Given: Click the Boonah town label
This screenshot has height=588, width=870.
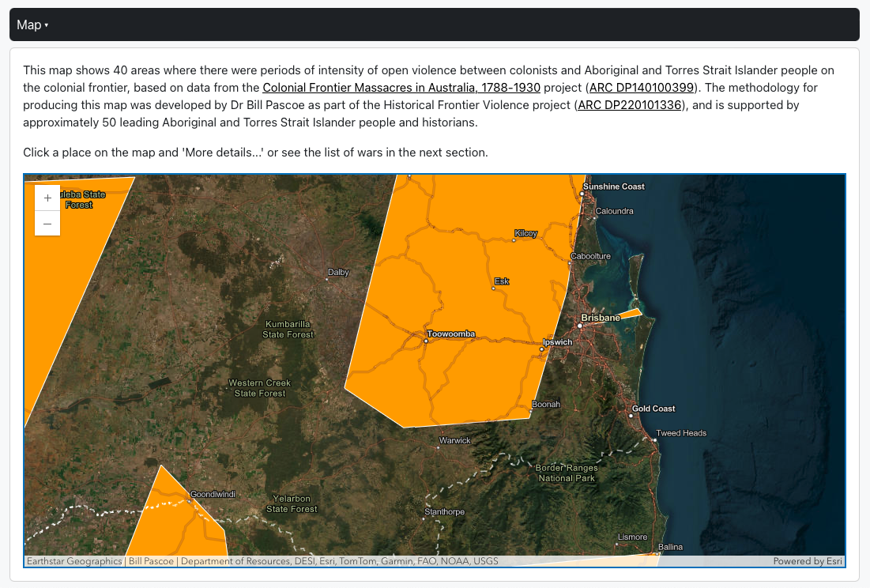Looking at the screenshot, I should [x=546, y=405].
